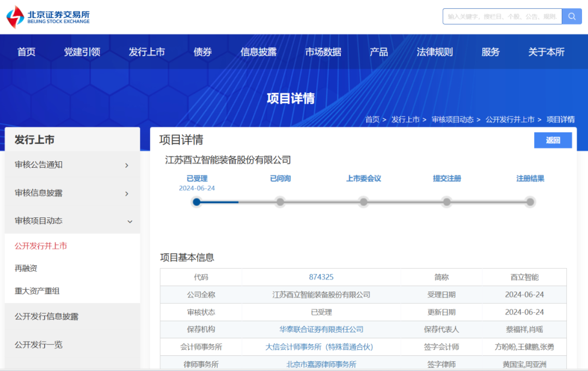
Task: Click sponsor representatives 蔡福祥,肖瑶
Action: point(524,330)
